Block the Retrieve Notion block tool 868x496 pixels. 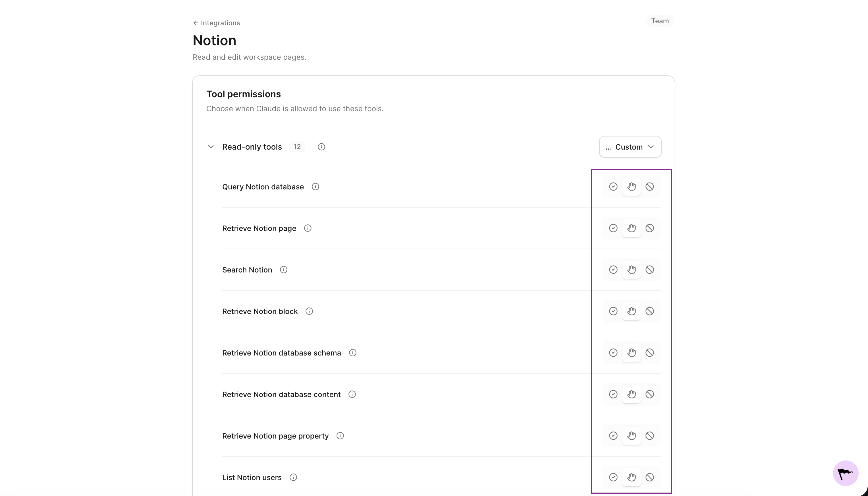(650, 311)
